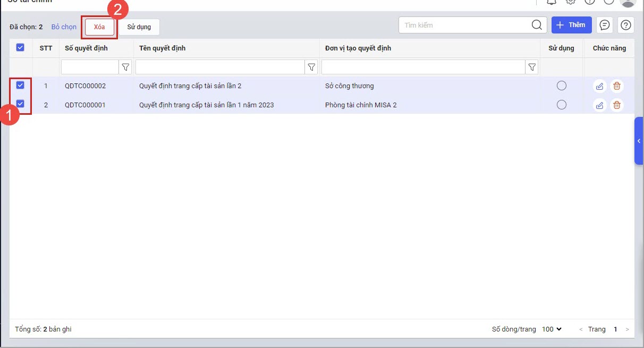Click the Bỏ chọn link
Viewport: 644px width, 348px height.
pyautogui.click(x=64, y=27)
